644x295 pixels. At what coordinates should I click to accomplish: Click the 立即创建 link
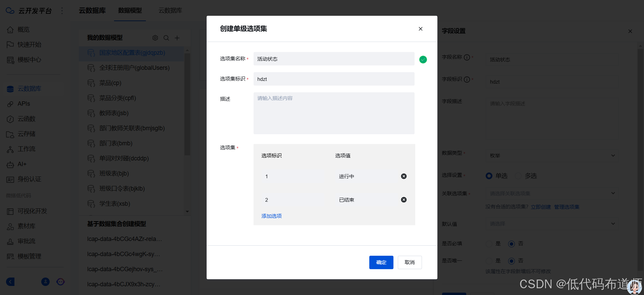click(x=541, y=207)
